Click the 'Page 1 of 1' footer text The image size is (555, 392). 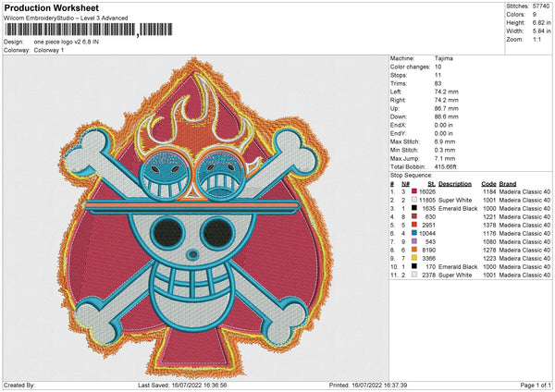(536, 385)
